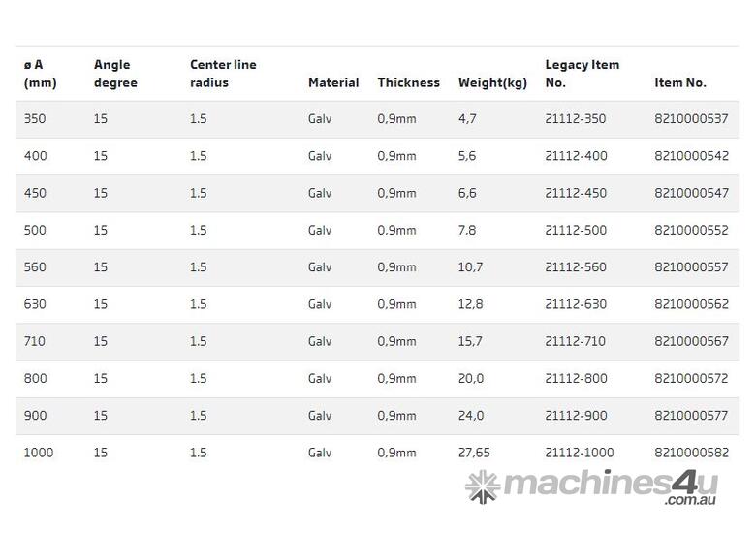The image size is (756, 533).
Task: Click the "Center line radius" column header
Action: click(223, 74)
